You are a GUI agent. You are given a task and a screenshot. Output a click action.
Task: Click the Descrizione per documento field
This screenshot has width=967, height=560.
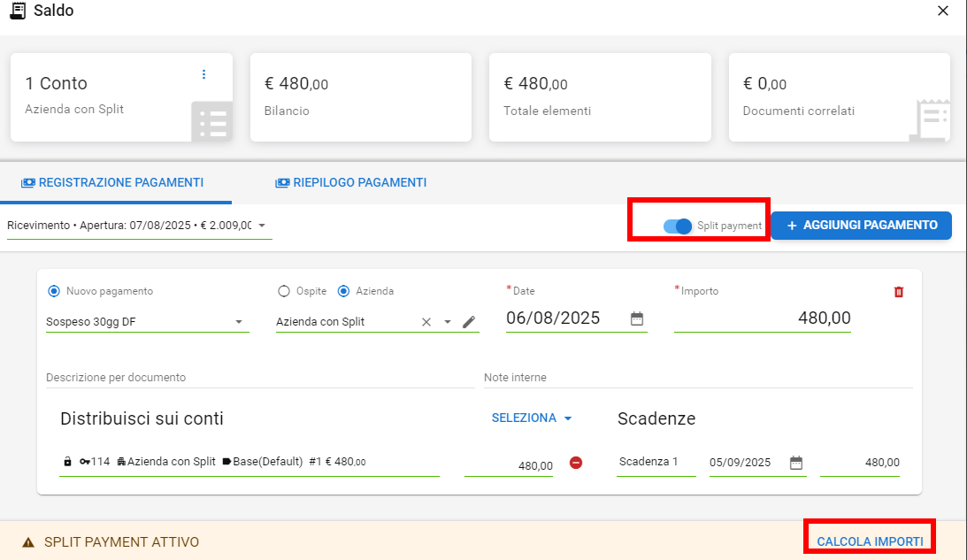[259, 378]
